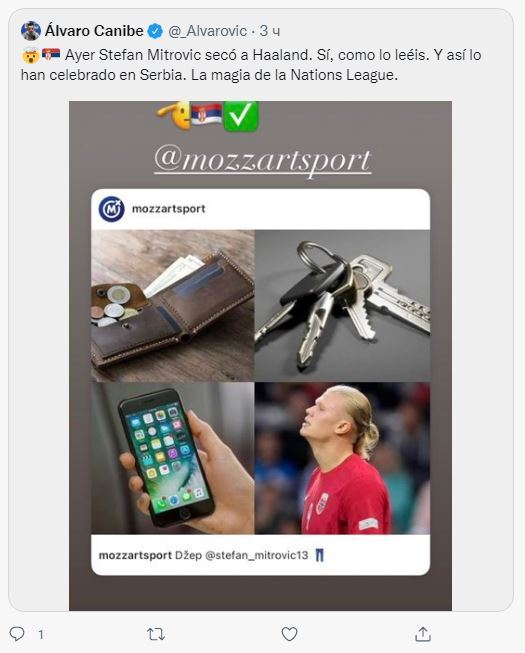Open the leather wallet photo
525x653 pixels.
(173, 305)
